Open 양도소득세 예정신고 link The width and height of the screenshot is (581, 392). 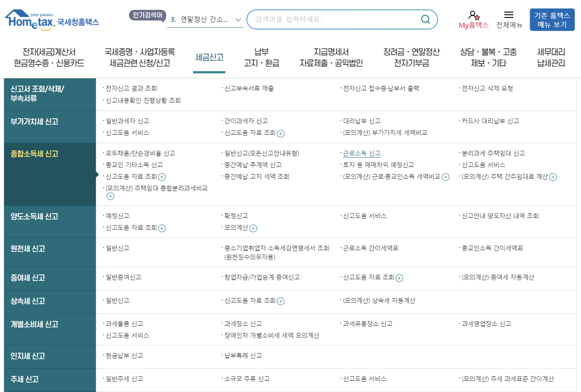click(117, 216)
